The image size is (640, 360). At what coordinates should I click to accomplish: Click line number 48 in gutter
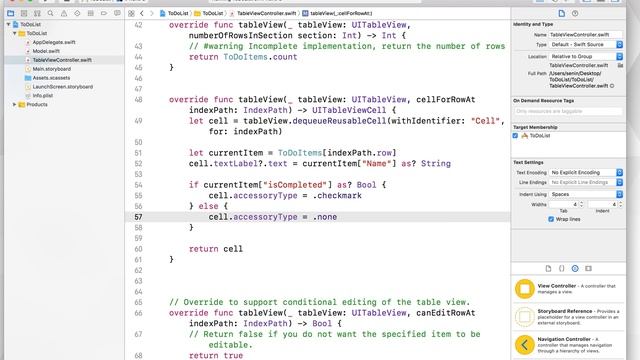tap(138, 100)
